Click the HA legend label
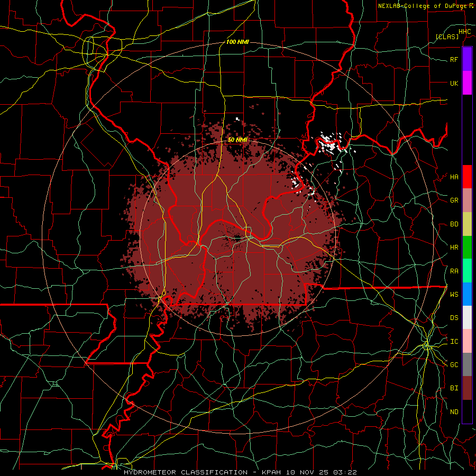Viewport: 476px width, 476px height. pos(454,177)
